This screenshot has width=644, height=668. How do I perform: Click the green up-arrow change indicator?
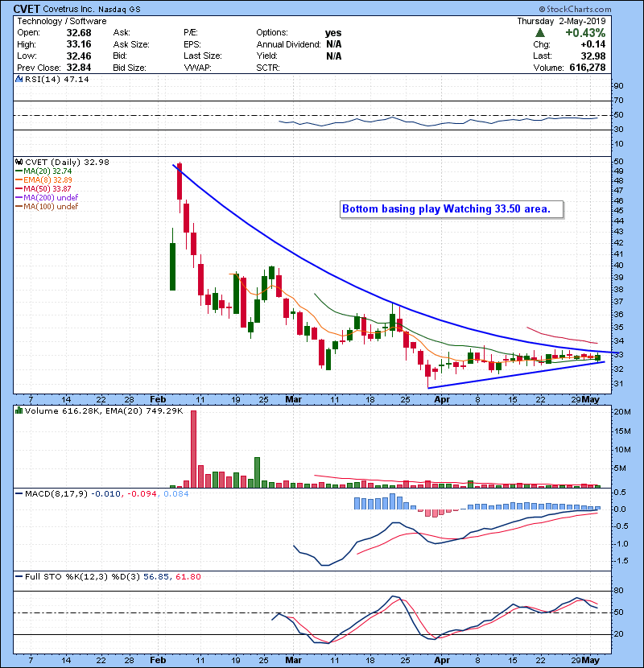[539, 33]
